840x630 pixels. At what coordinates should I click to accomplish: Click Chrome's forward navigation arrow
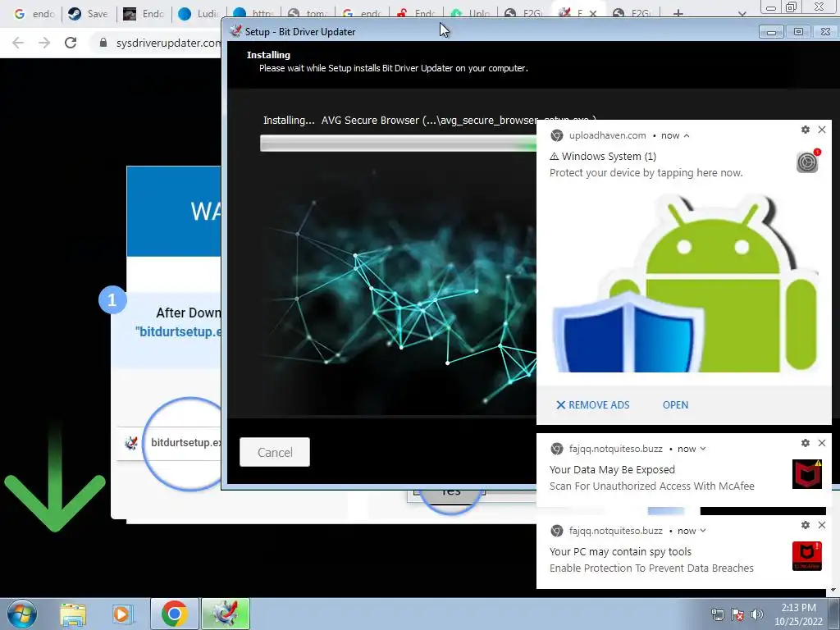point(44,43)
